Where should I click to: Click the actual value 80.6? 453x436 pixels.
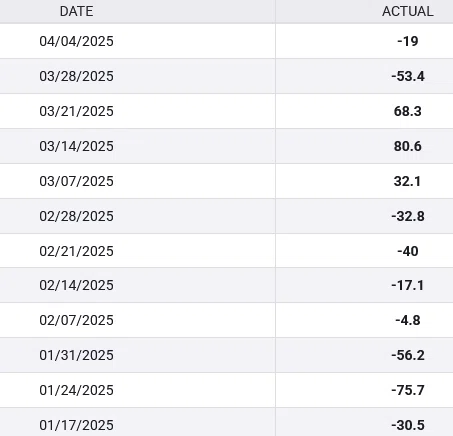pyautogui.click(x=408, y=146)
